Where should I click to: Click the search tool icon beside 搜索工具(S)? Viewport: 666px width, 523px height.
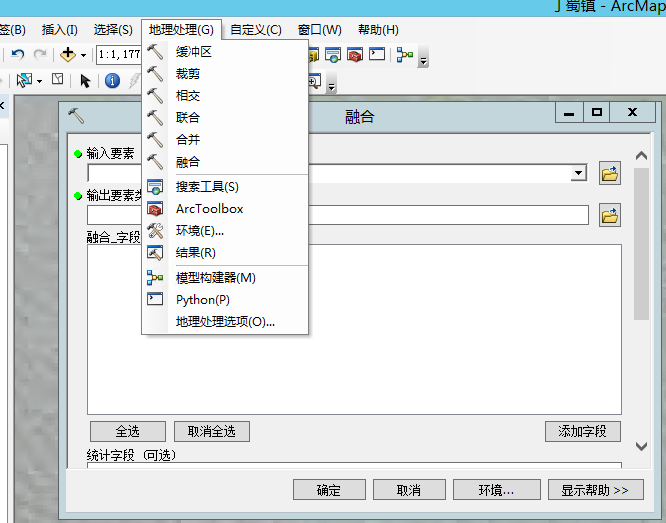point(155,187)
